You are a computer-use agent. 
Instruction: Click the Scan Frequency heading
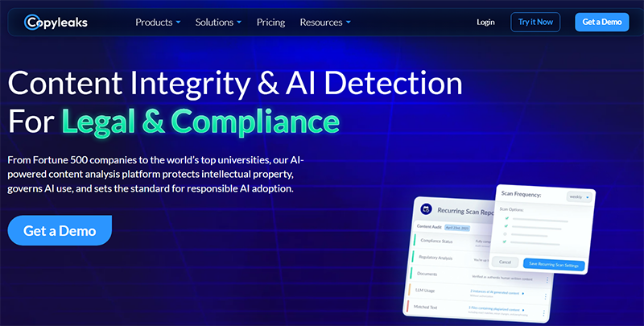[521, 194]
